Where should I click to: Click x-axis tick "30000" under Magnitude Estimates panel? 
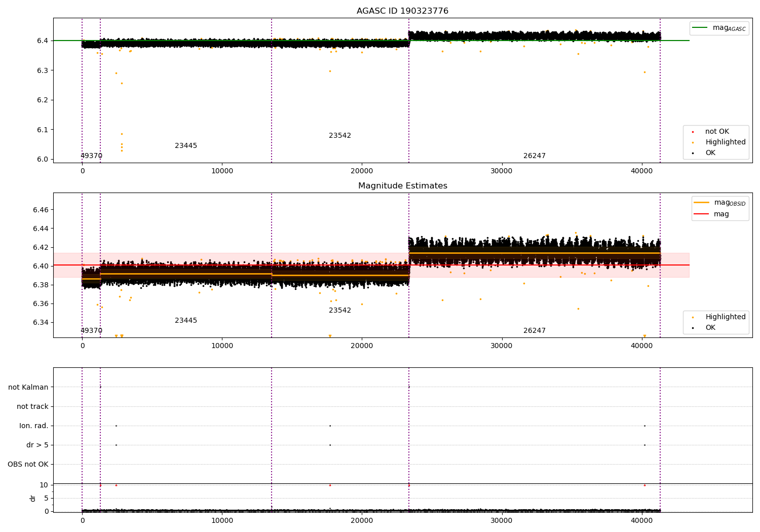[502, 346]
